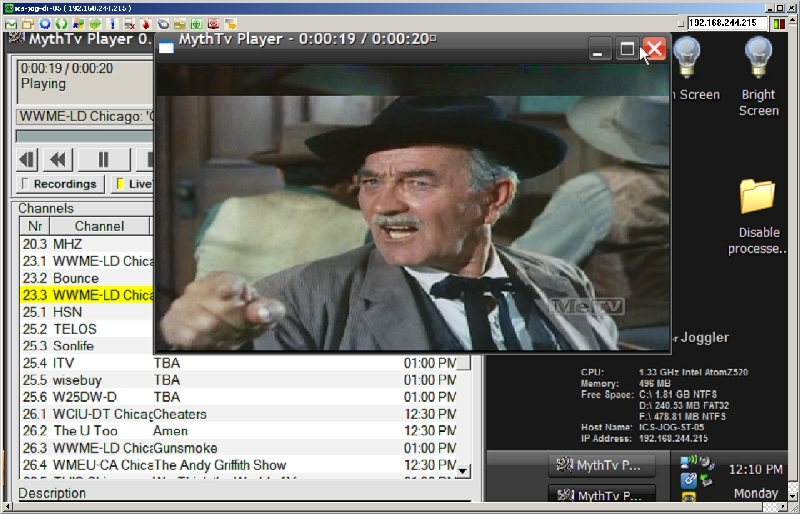Open the blue gear settings toolbar icon
The width and height of the screenshot is (800, 514).
45,24
